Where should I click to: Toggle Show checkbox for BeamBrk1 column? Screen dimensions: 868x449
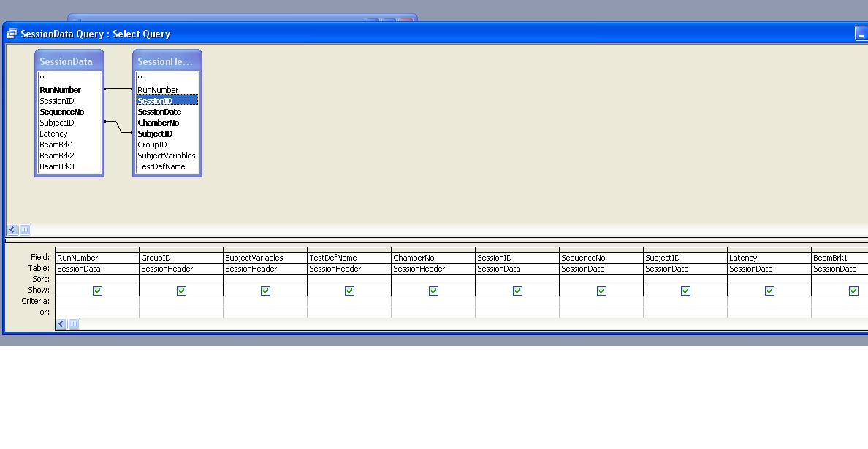(853, 291)
